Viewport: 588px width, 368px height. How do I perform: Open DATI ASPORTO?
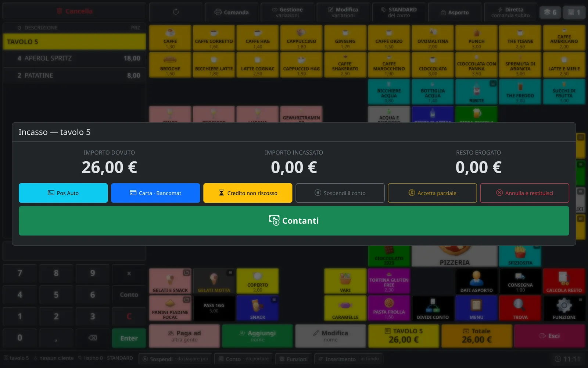(476, 281)
